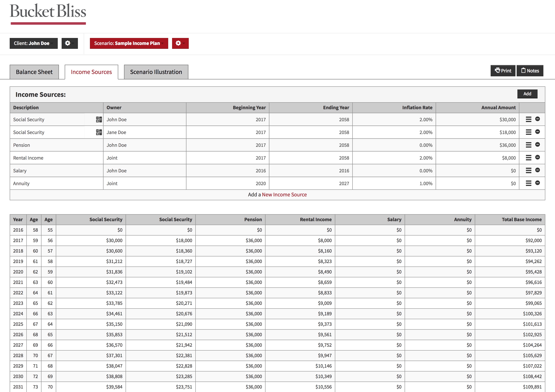Remove the Rental Income source
Screen dimensions: 555x392
(538, 158)
